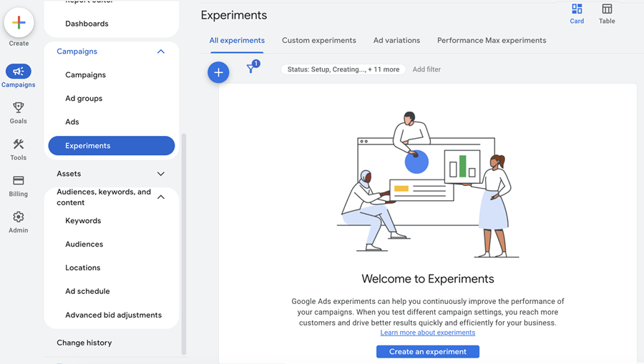Open Locations in the sidebar
This screenshot has height=364, width=644.
pyautogui.click(x=82, y=267)
